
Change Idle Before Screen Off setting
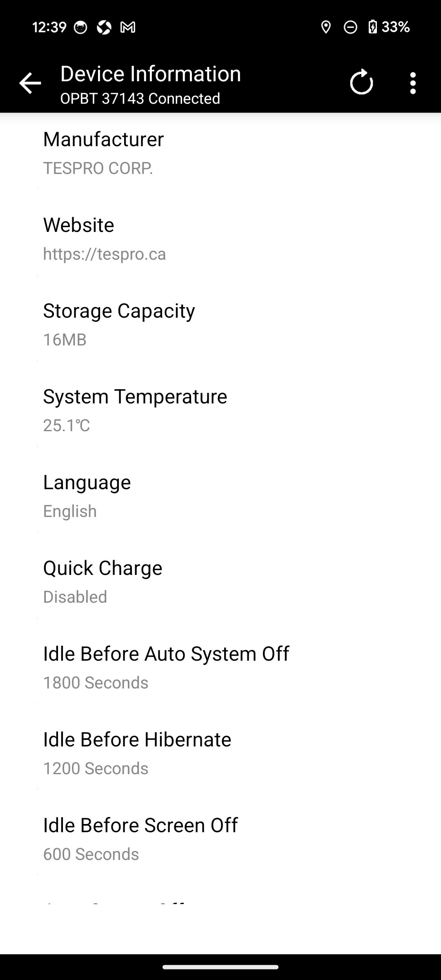pos(220,839)
